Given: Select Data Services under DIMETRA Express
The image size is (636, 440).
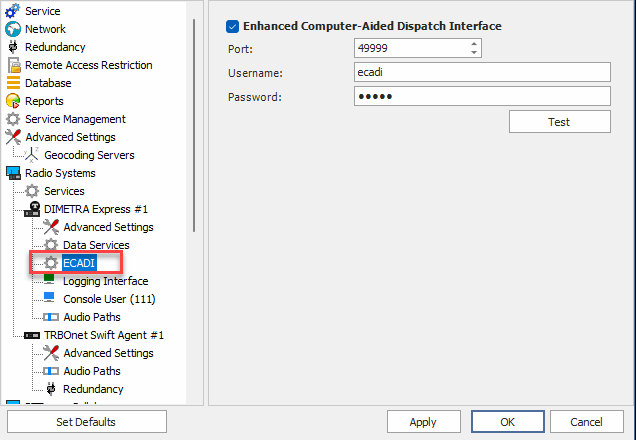Looking at the screenshot, I should pos(96,245).
